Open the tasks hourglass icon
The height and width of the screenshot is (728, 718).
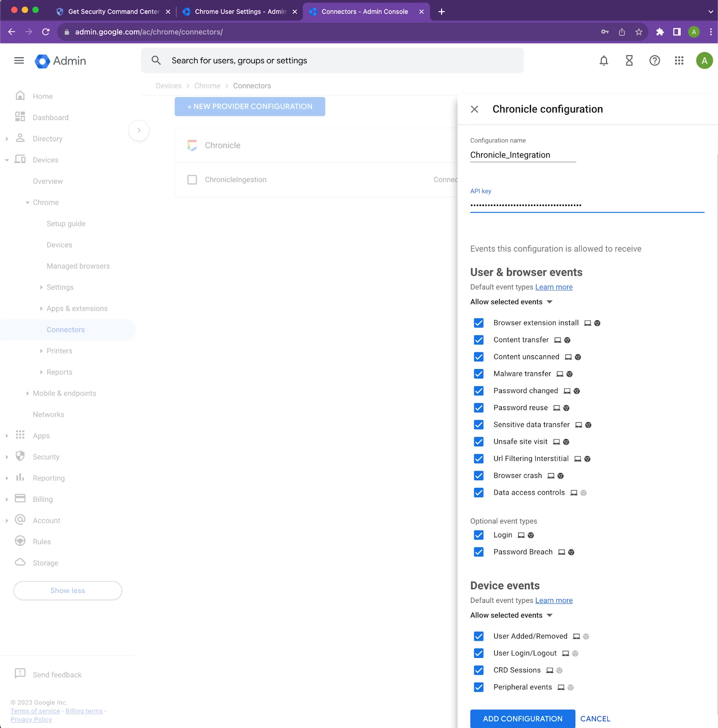tap(629, 61)
